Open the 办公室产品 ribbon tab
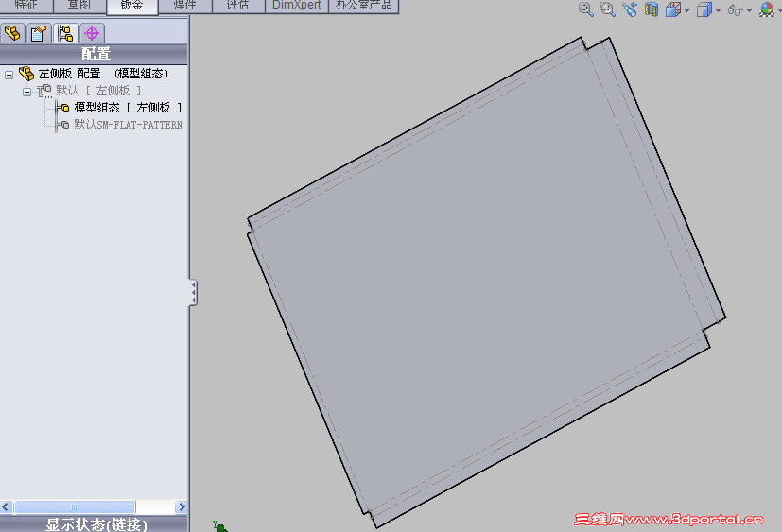This screenshot has width=782, height=532. [x=363, y=6]
